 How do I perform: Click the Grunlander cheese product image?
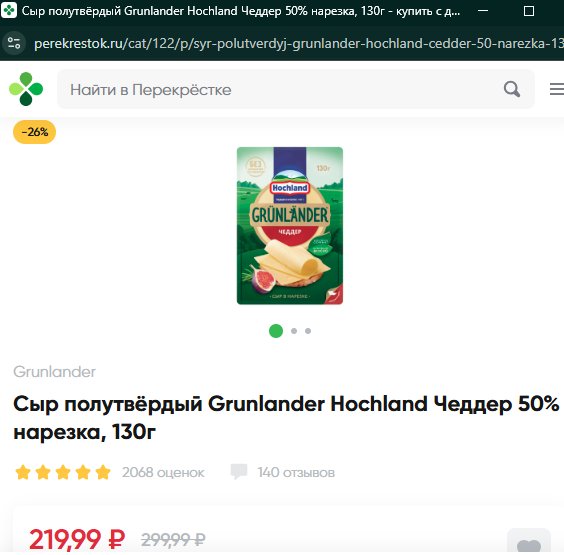(x=290, y=226)
